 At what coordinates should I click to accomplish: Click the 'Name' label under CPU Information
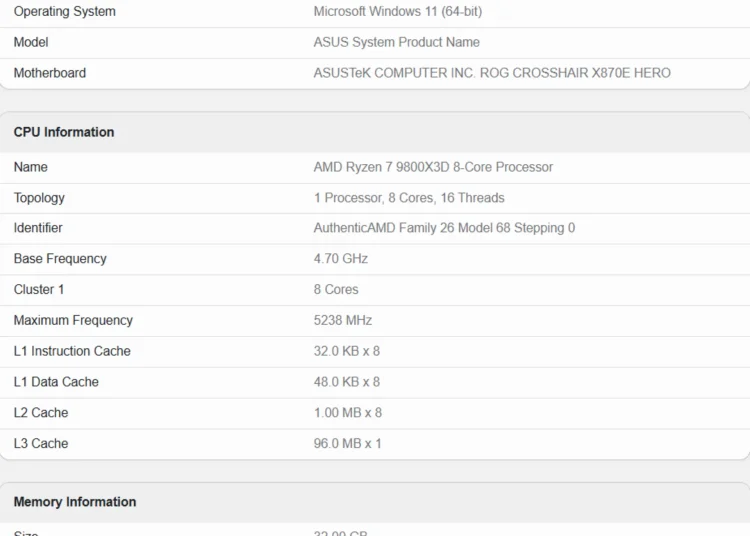(x=31, y=167)
